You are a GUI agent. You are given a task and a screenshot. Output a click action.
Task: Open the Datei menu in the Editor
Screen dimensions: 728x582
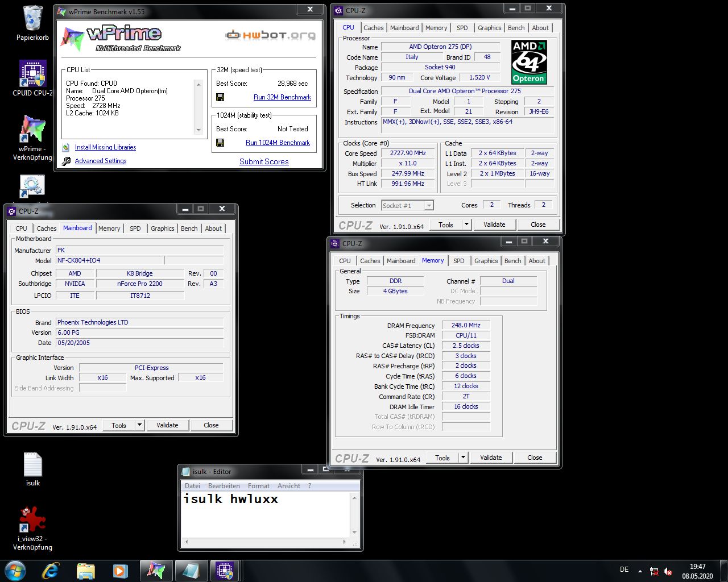[193, 486]
